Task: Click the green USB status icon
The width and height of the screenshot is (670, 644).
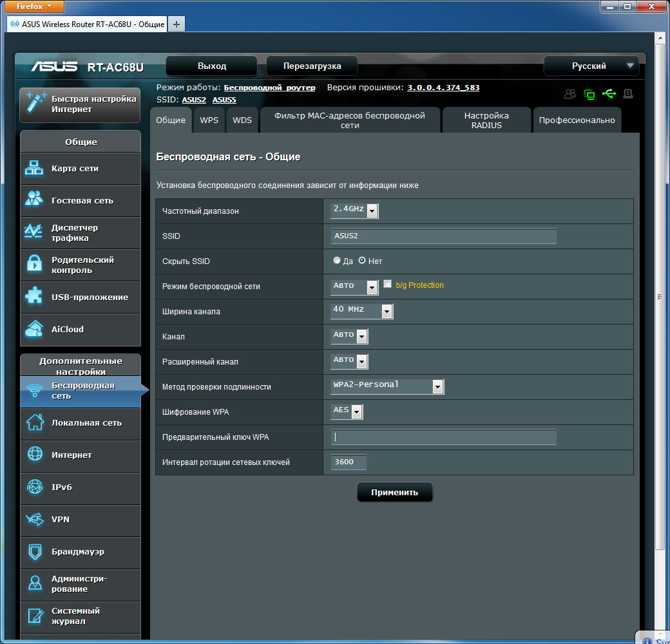Action: click(609, 93)
